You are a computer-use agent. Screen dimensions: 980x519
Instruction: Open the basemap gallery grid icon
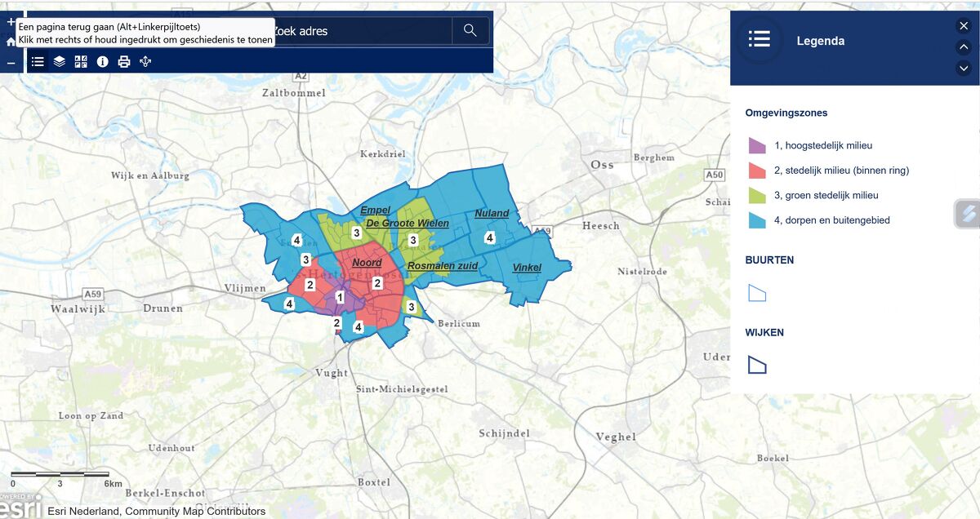click(x=81, y=61)
